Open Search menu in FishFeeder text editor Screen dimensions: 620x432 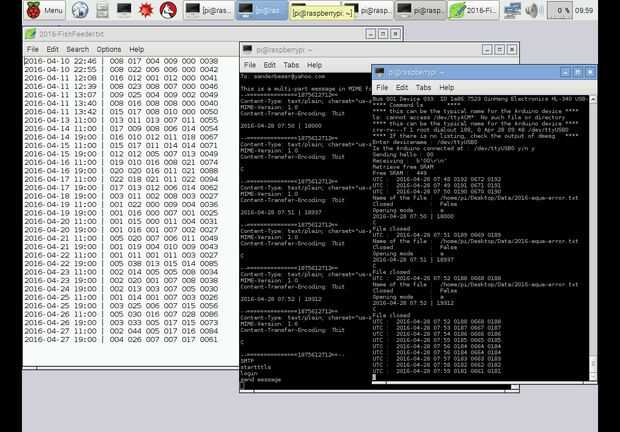click(x=78, y=49)
